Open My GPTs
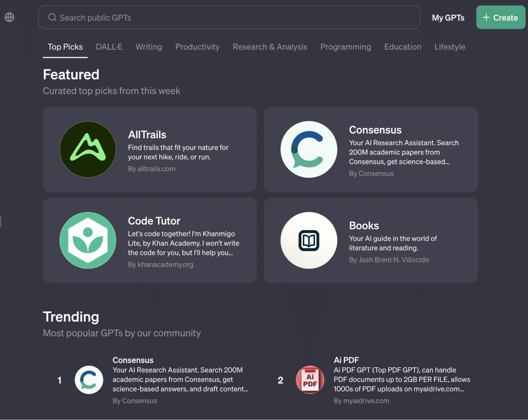Screen dimensions: 528x420 click(448, 18)
